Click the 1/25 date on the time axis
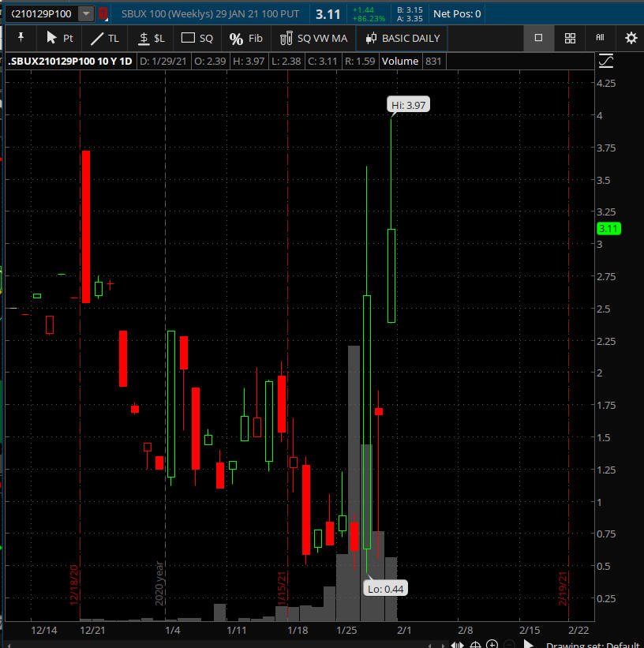Screen dimensions: 644x648 pyautogui.click(x=346, y=630)
